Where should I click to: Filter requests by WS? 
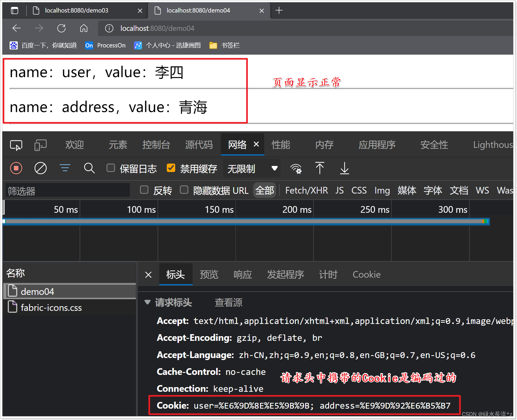(482, 190)
